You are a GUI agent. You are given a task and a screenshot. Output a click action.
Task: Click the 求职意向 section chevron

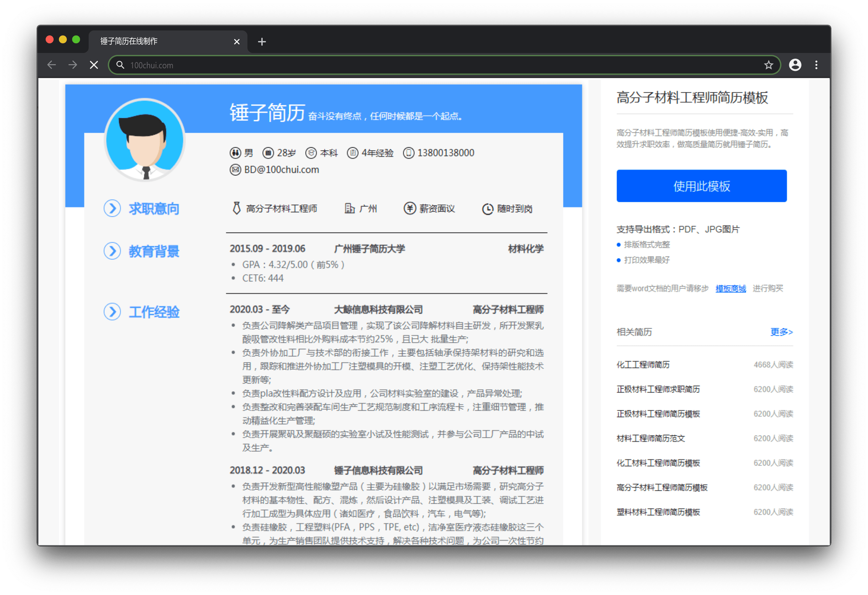click(x=112, y=208)
